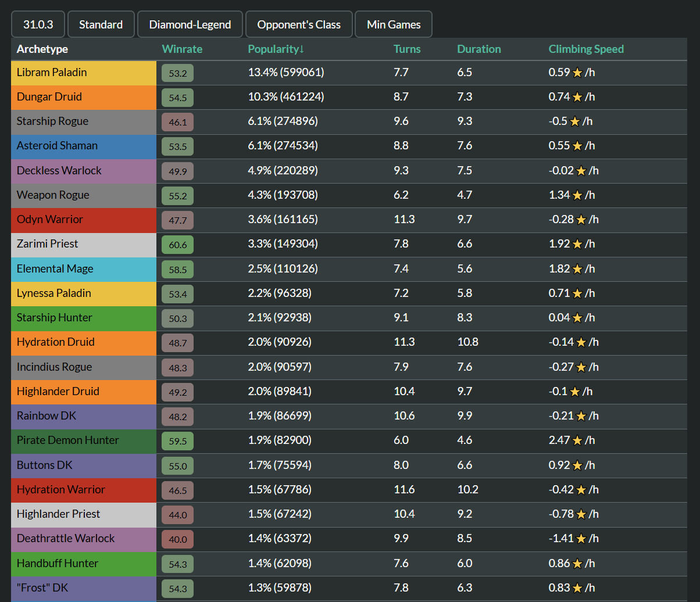Click climbing speed 2.47 value
Viewport: 700px width, 602px height.
coord(559,440)
